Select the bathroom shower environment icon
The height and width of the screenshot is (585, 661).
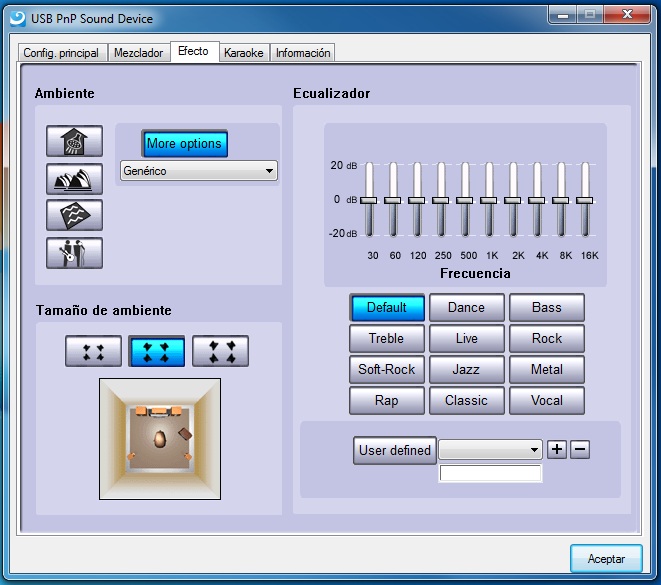pyautogui.click(x=74, y=142)
